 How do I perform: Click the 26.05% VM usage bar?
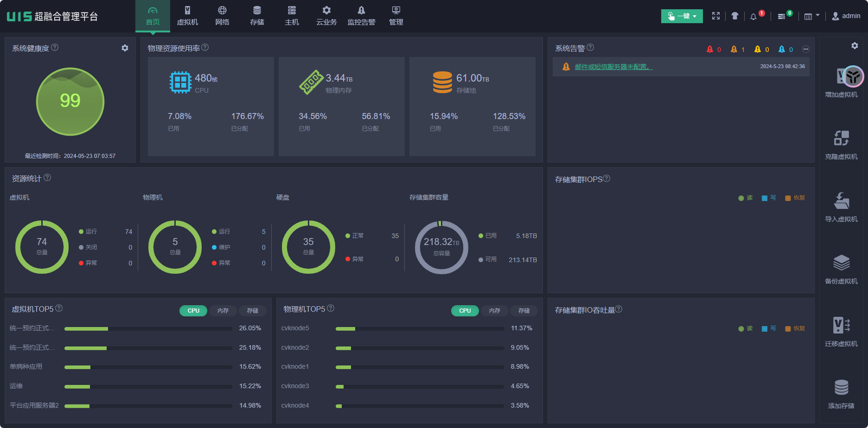pos(148,328)
